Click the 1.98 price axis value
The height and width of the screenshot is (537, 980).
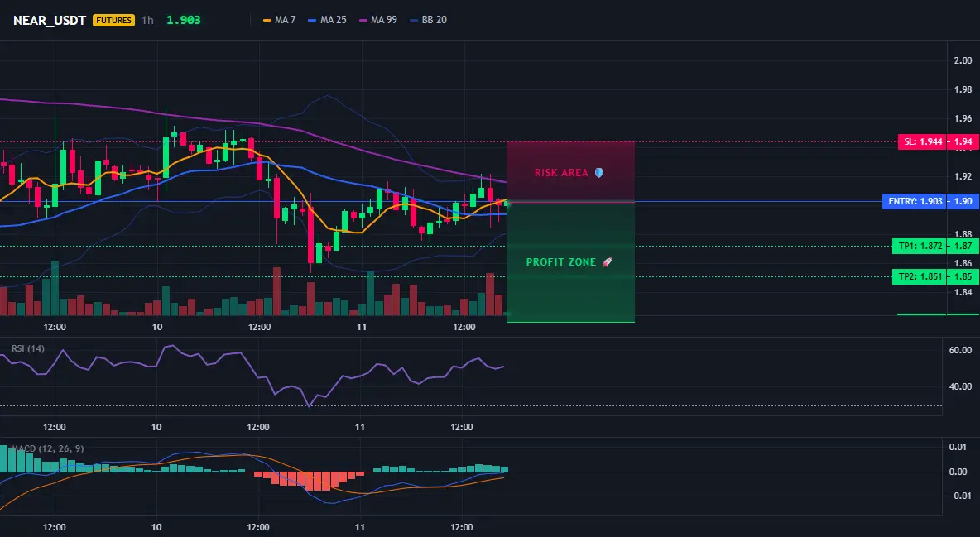pos(963,89)
